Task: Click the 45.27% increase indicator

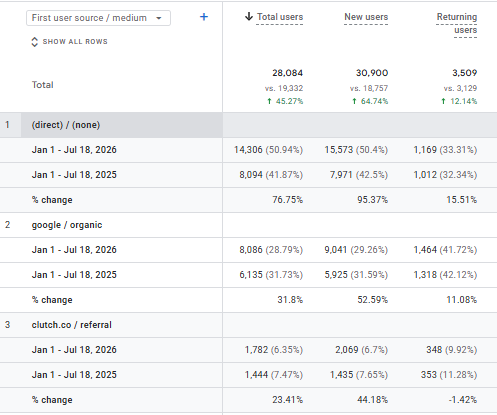Action: [285, 101]
